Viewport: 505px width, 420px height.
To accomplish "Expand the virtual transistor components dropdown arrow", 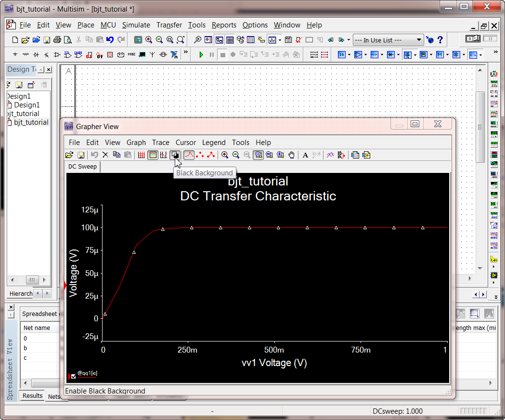I will click(x=415, y=55).
